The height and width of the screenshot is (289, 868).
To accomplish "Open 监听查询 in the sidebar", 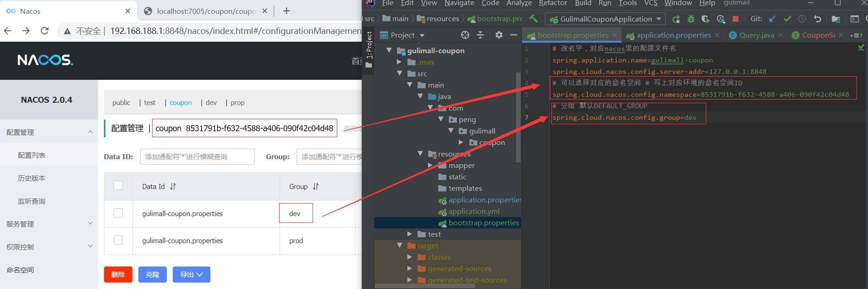I will click(32, 201).
